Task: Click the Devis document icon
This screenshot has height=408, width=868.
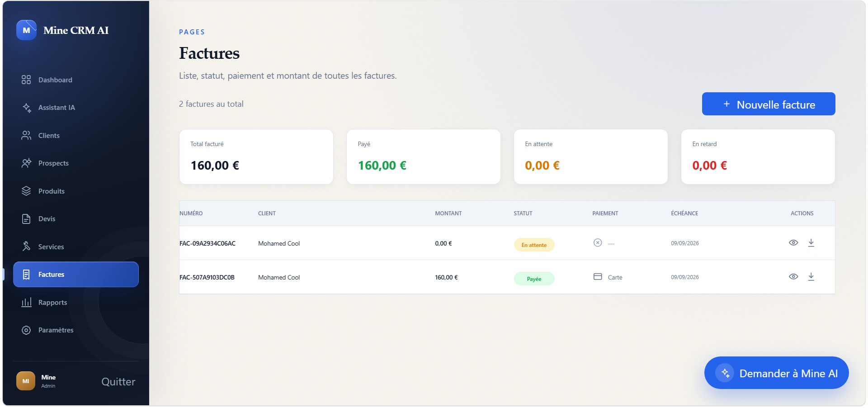Action: (x=26, y=219)
